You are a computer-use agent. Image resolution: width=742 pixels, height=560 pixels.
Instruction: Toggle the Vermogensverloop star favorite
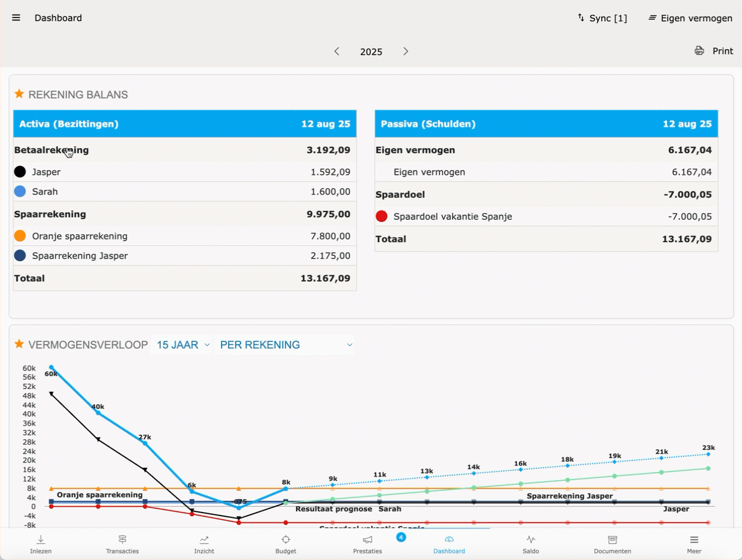point(19,344)
